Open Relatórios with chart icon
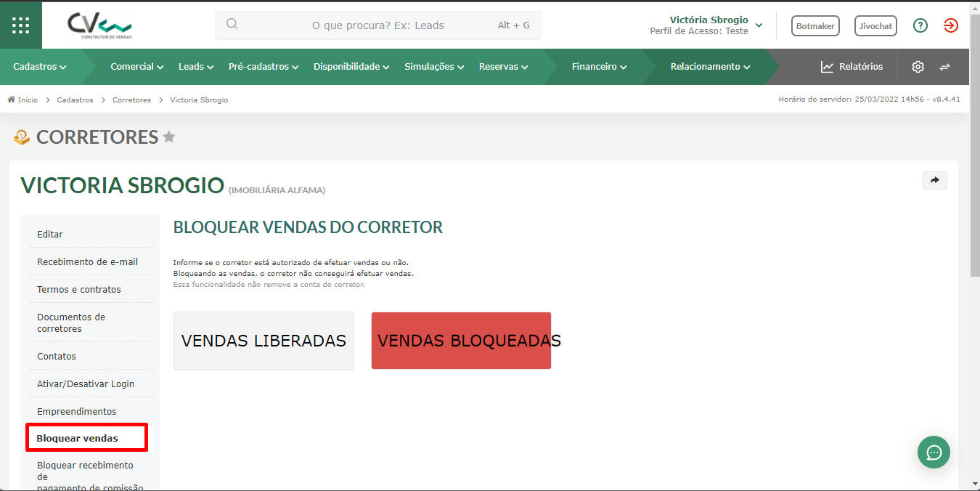The height and width of the screenshot is (491, 980). (852, 67)
